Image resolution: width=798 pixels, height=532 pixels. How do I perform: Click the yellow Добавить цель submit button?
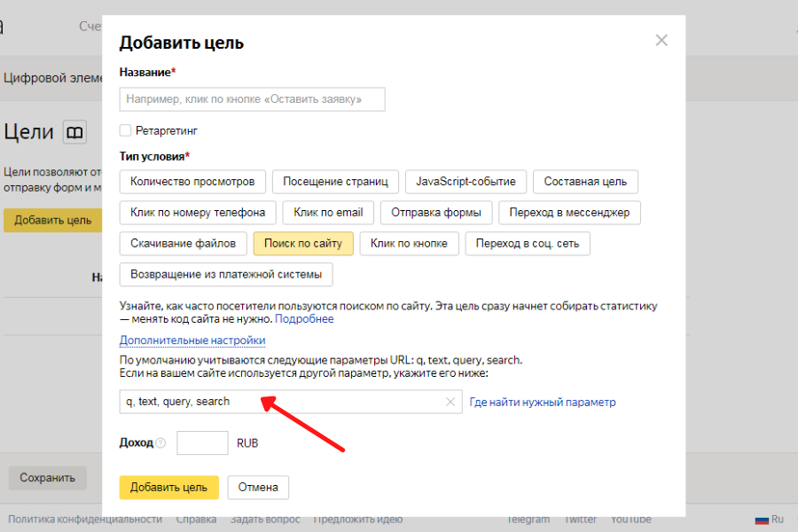click(x=168, y=487)
